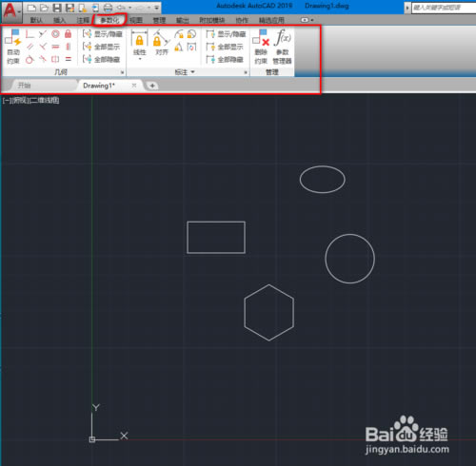Open the 开始 file tab

click(x=25, y=86)
